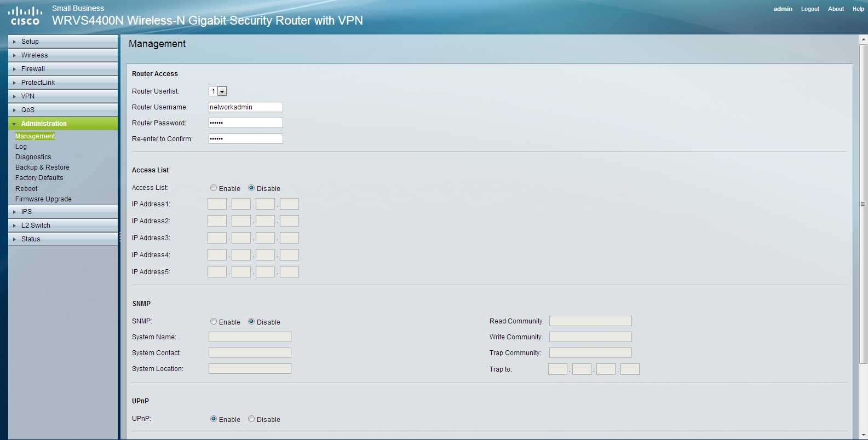
Task: Click the Logout link
Action: pyautogui.click(x=810, y=9)
